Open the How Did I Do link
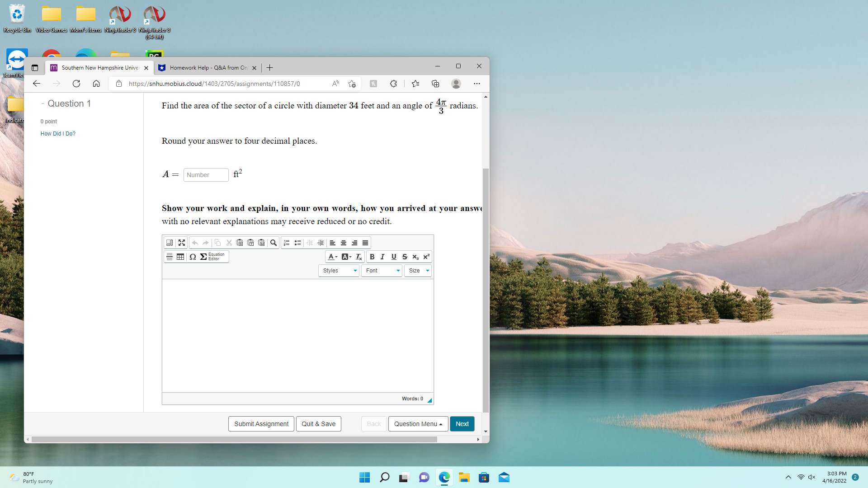868x488 pixels. [x=57, y=134]
